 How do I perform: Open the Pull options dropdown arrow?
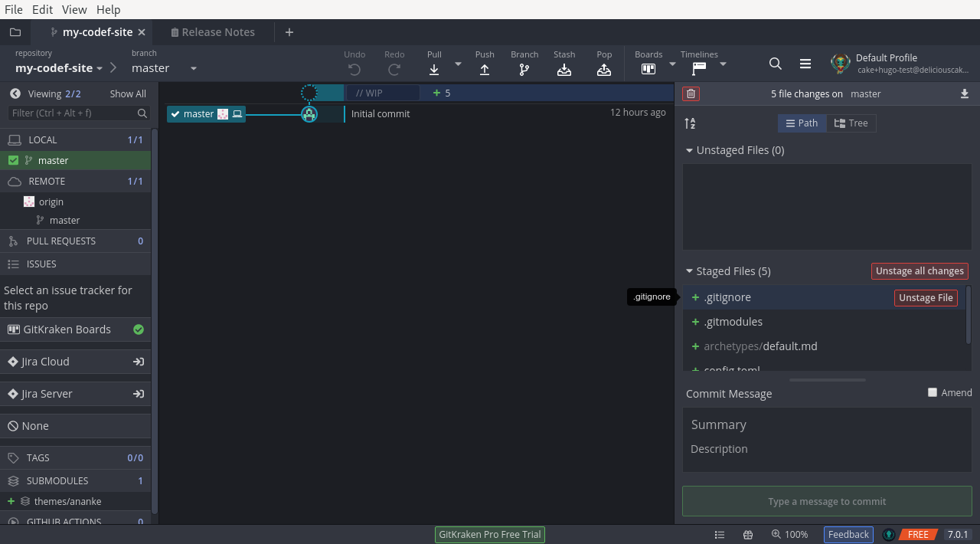(459, 64)
